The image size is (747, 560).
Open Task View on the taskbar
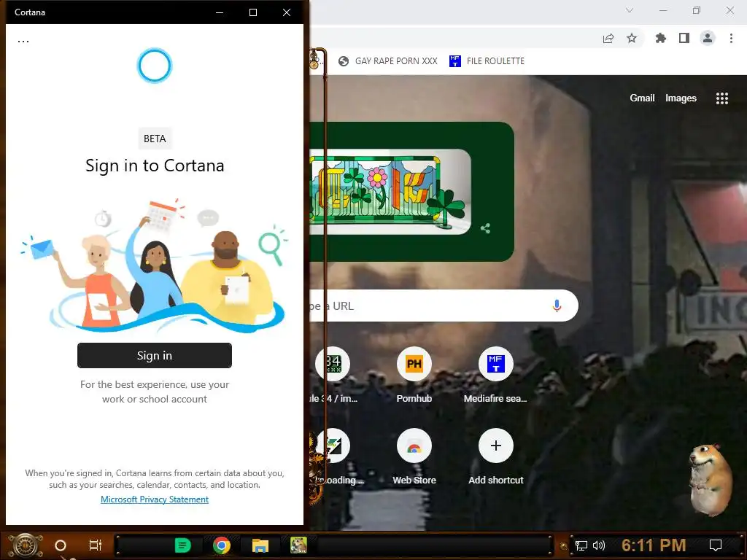coord(96,545)
